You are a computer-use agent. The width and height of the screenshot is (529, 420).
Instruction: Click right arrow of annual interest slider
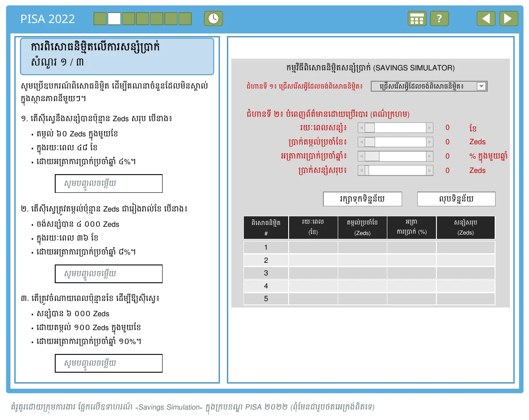[430, 156]
